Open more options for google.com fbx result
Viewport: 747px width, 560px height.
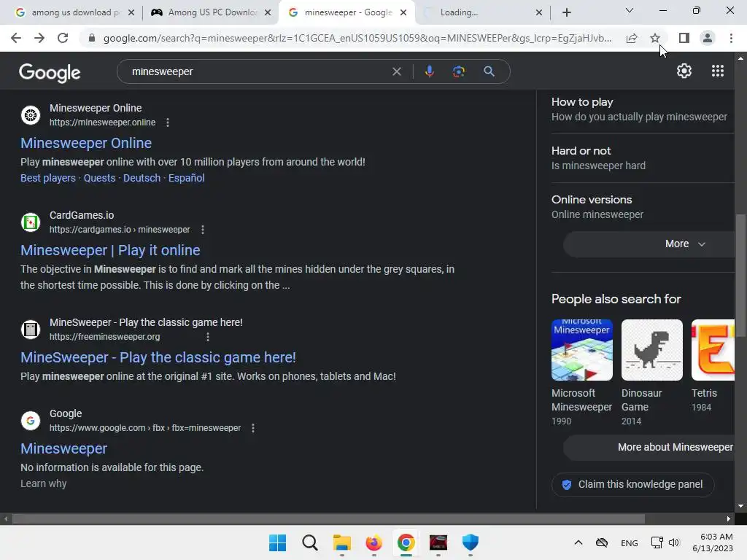pyautogui.click(x=253, y=428)
